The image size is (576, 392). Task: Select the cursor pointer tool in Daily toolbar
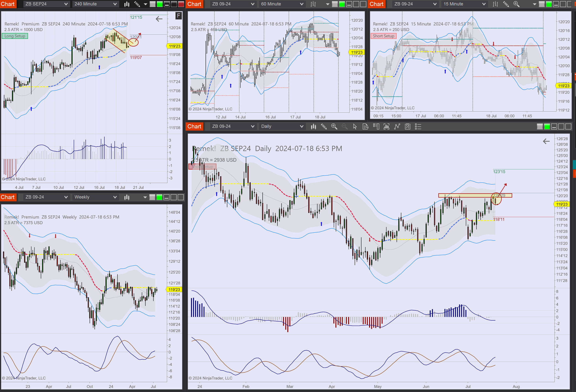point(355,127)
